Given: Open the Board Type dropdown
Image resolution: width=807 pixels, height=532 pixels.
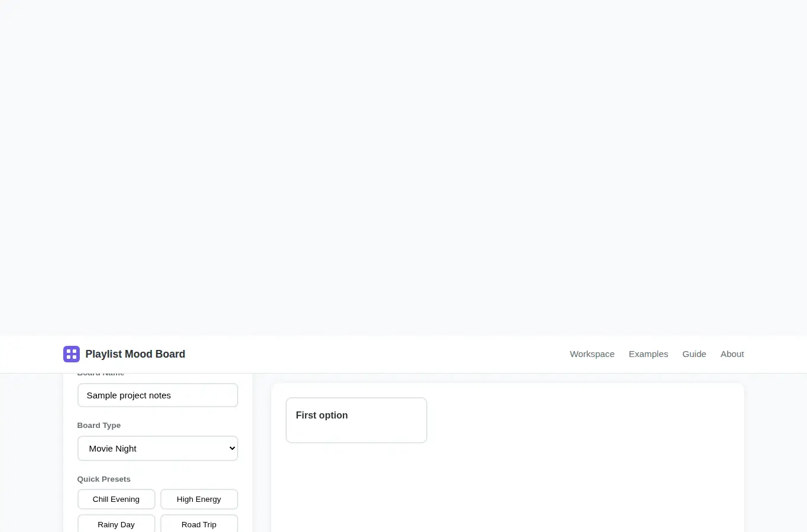Looking at the screenshot, I should tap(158, 449).
